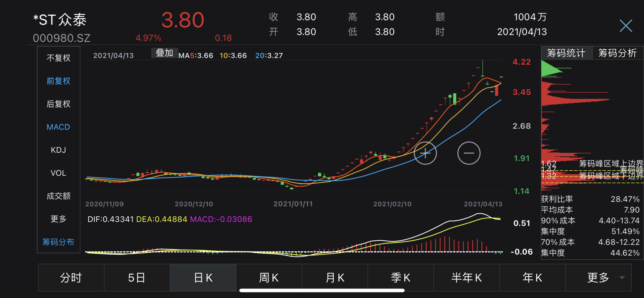Click the 叠加 overlay button
Image resolution: width=644 pixels, height=298 pixels.
coord(165,53)
